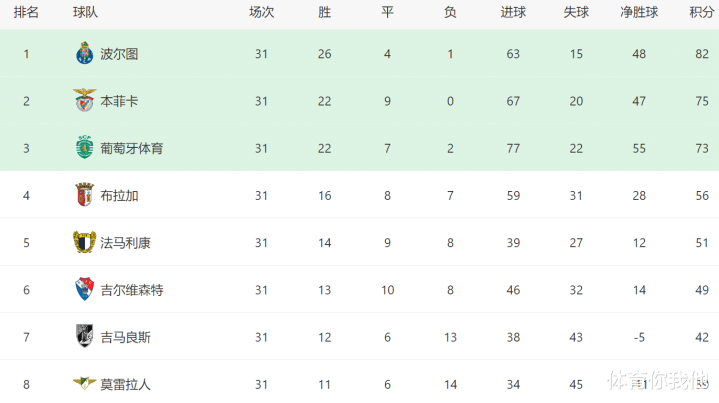Screen dimensions: 719x403
Task: Select the 布拉加 team name
Action: pos(119,195)
